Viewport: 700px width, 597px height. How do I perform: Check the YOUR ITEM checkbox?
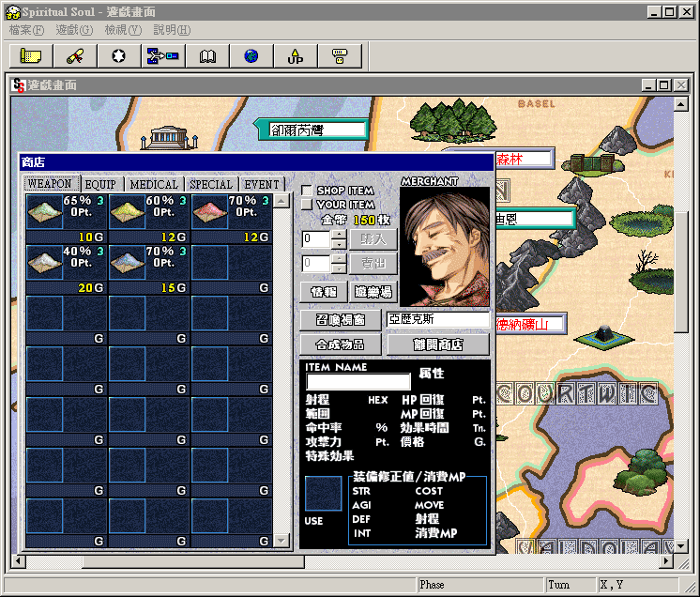coord(306,204)
